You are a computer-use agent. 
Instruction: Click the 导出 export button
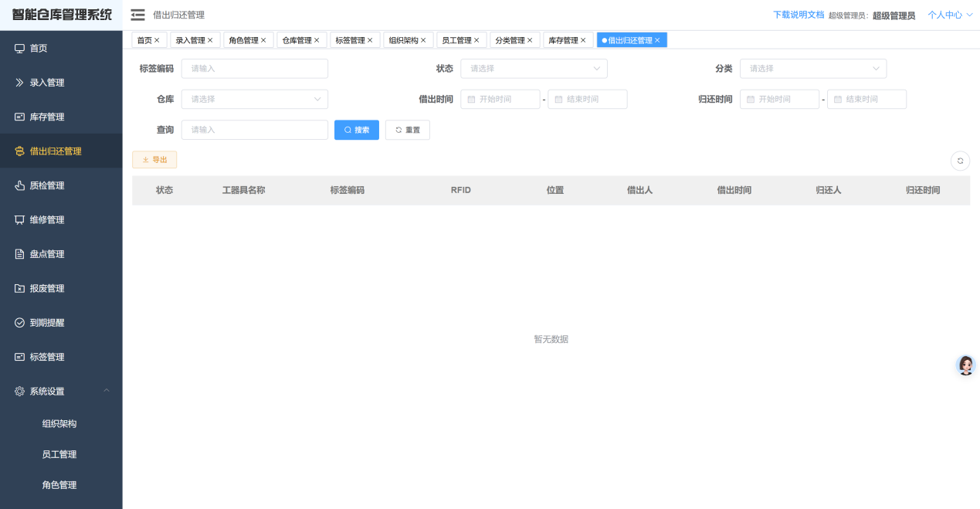154,159
